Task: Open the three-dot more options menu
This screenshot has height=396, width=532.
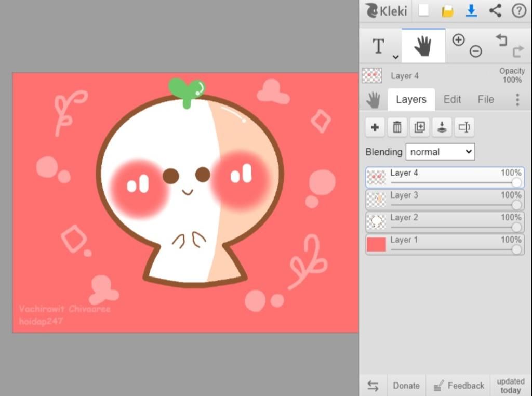Action: tap(517, 100)
